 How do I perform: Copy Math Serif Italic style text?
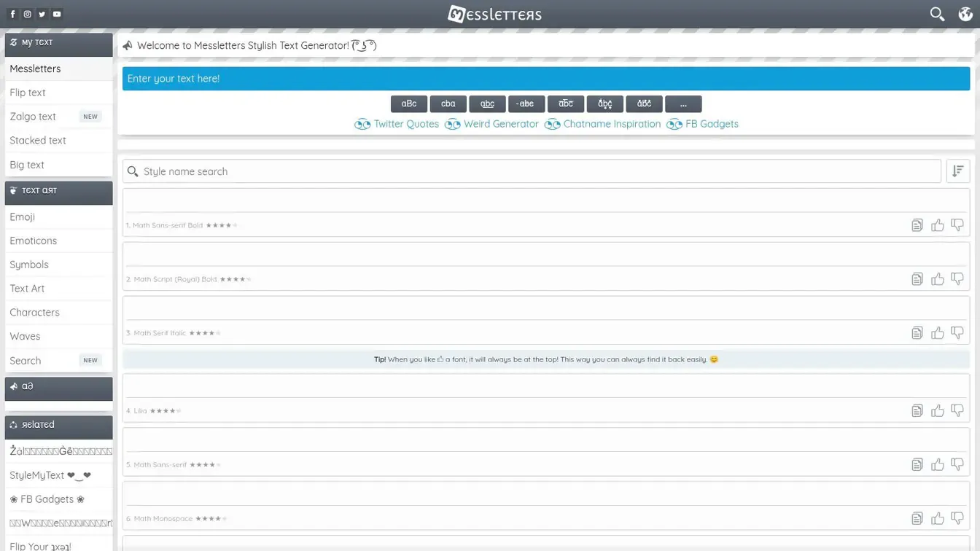coord(917,333)
